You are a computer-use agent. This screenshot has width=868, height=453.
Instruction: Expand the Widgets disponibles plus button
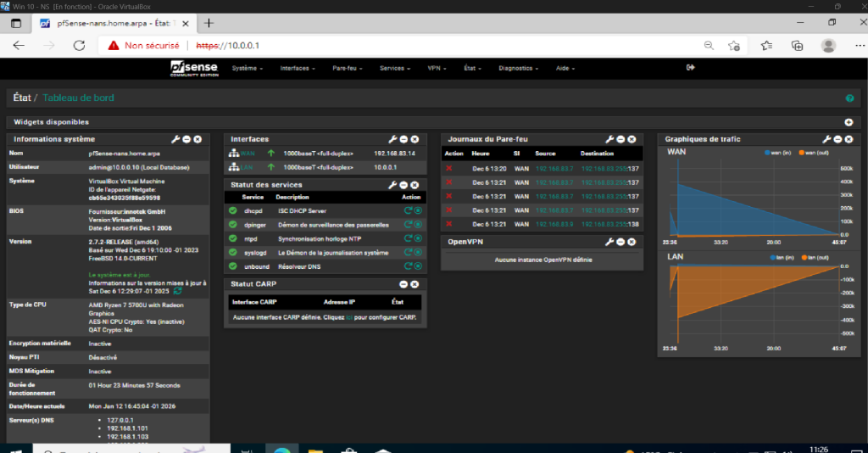pos(849,122)
